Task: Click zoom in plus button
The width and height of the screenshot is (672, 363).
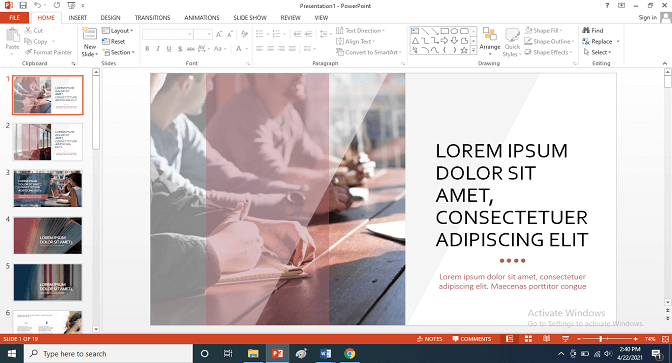Action: click(x=636, y=339)
